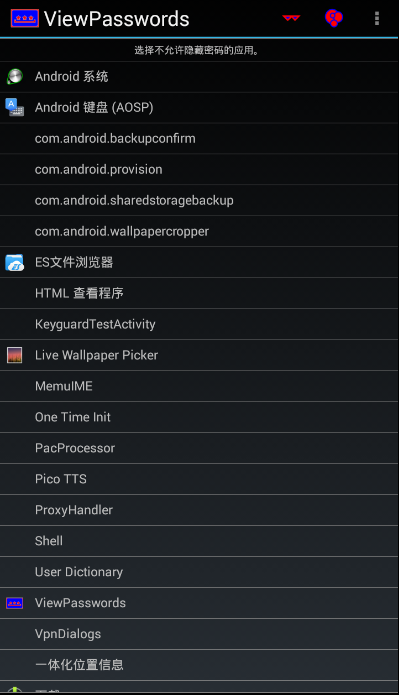The height and width of the screenshot is (695, 399).
Task: Select com.android.backupconfirm from the list
Action: coord(199,138)
